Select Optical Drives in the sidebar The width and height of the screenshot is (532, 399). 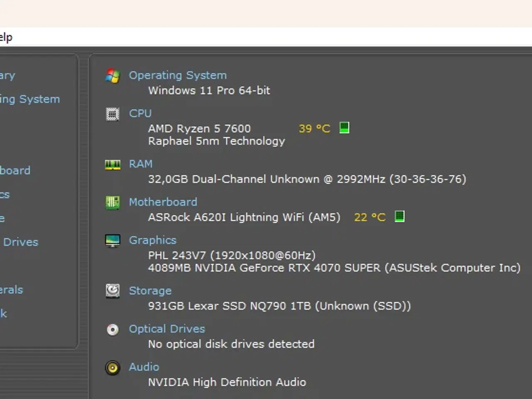point(19,242)
